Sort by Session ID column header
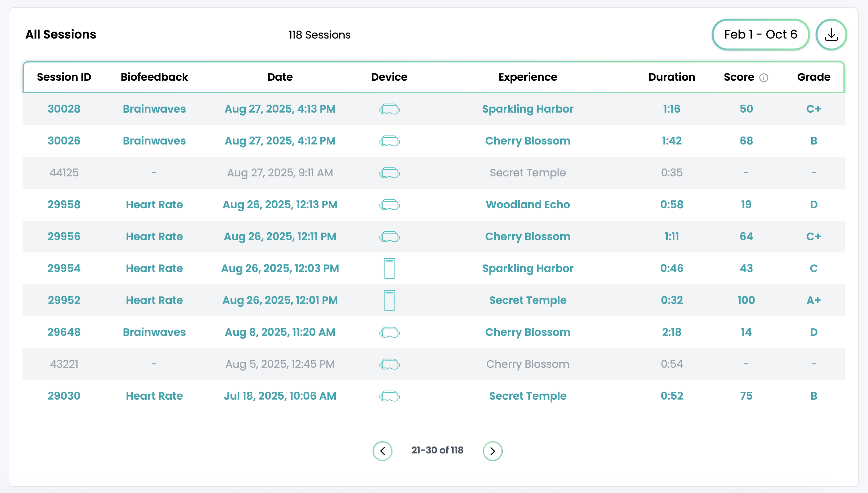The image size is (868, 493). (x=64, y=77)
